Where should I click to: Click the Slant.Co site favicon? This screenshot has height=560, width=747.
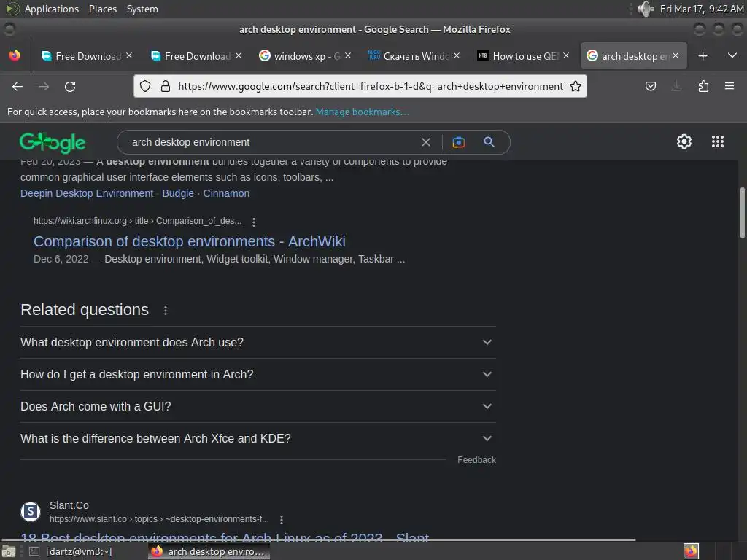coord(31,512)
